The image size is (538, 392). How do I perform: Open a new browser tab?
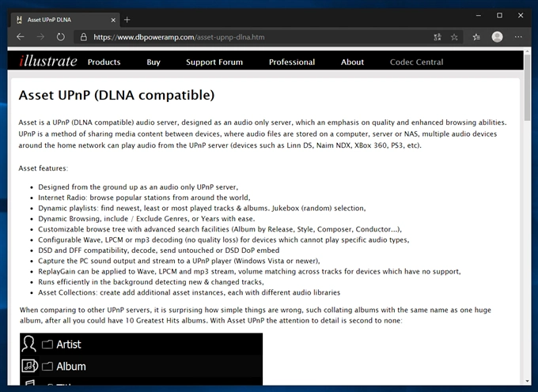(x=127, y=20)
